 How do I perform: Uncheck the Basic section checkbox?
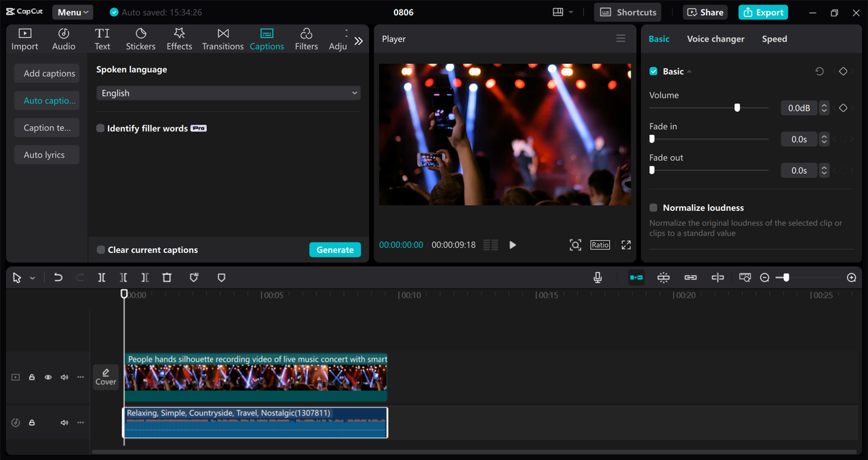(654, 71)
